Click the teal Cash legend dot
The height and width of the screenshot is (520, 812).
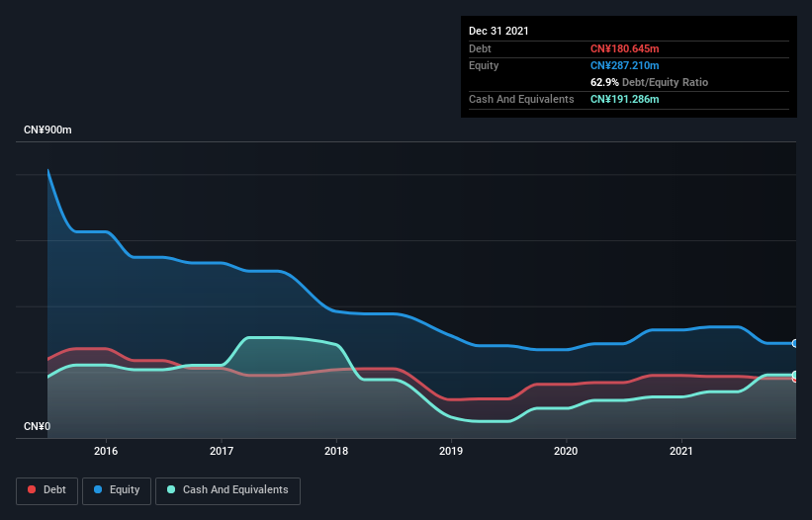[x=171, y=489]
